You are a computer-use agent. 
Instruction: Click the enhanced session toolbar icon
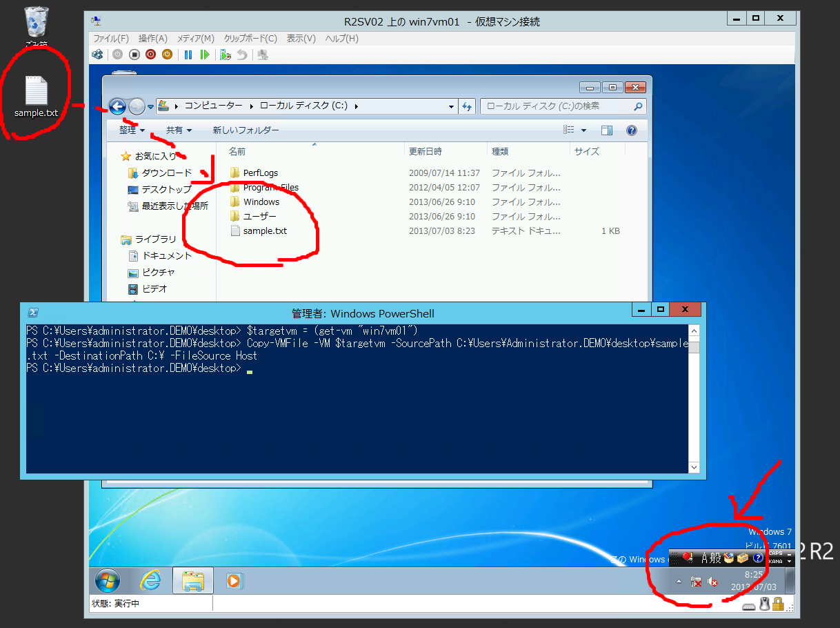click(x=263, y=55)
